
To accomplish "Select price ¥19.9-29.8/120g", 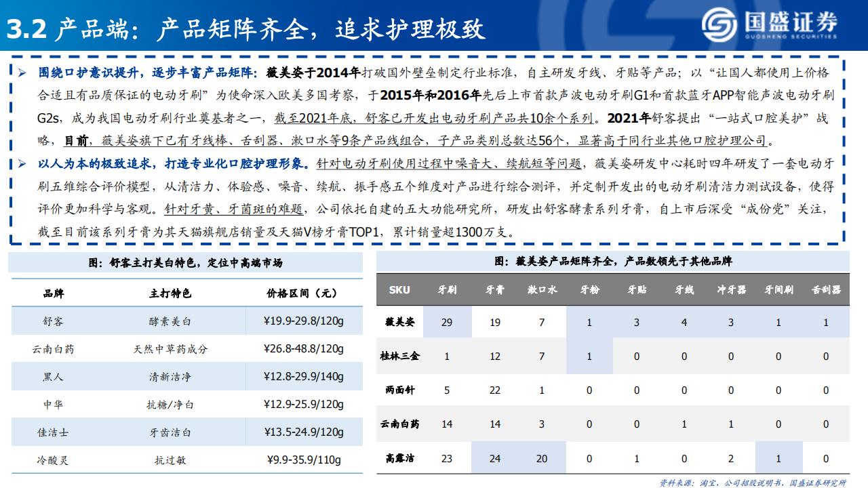I will pyautogui.click(x=304, y=322).
